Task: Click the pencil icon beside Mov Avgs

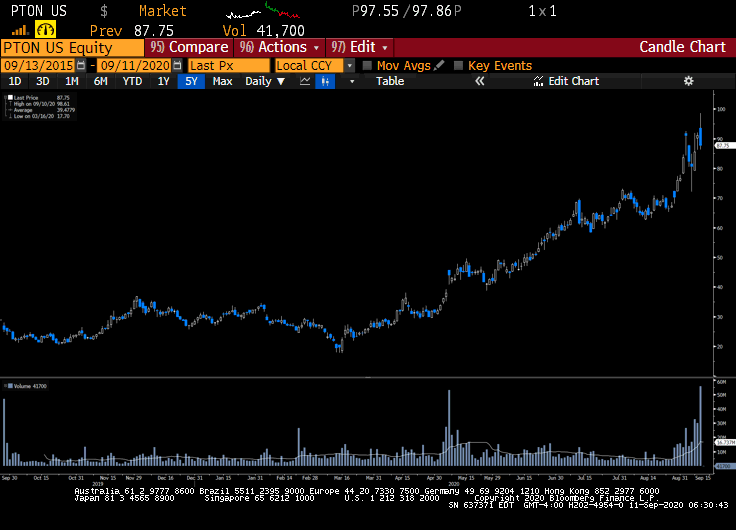Action: point(439,65)
